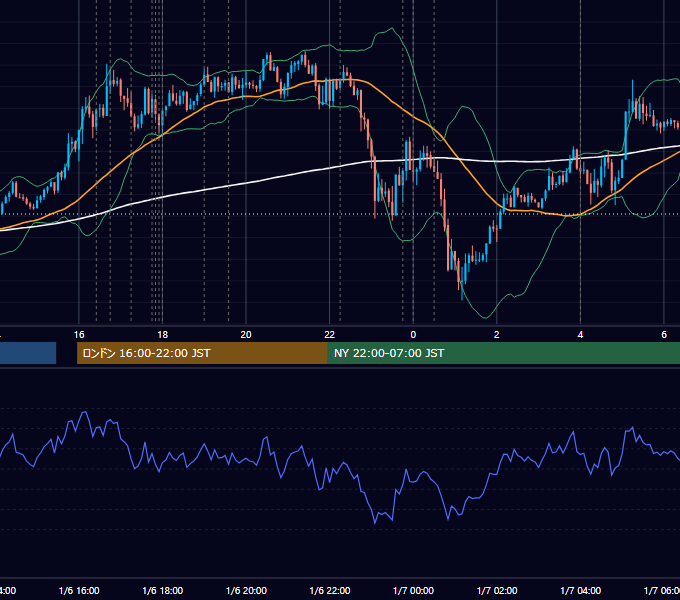Select the NY 22:00-07:00 JST session bar
This screenshot has width=680, height=600.
coord(503,353)
